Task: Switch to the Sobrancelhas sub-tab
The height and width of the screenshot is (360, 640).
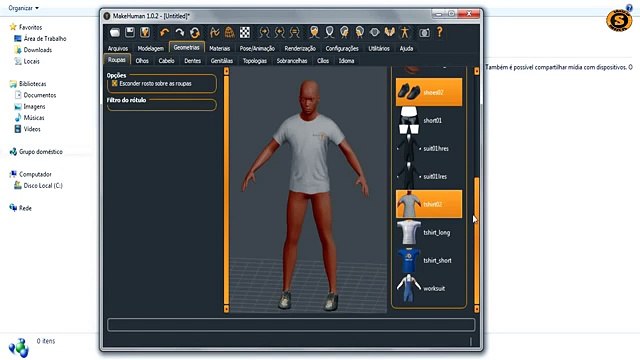Action: pos(292,60)
